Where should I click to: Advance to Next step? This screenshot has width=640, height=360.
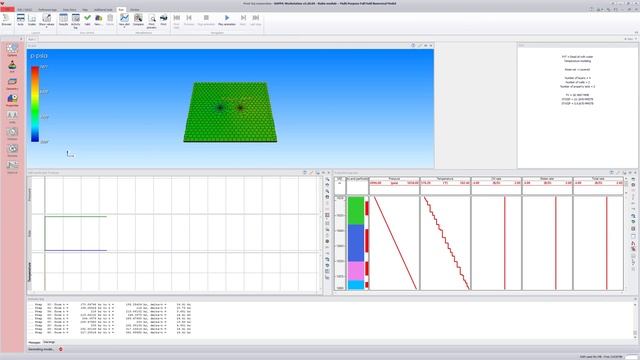243,20
